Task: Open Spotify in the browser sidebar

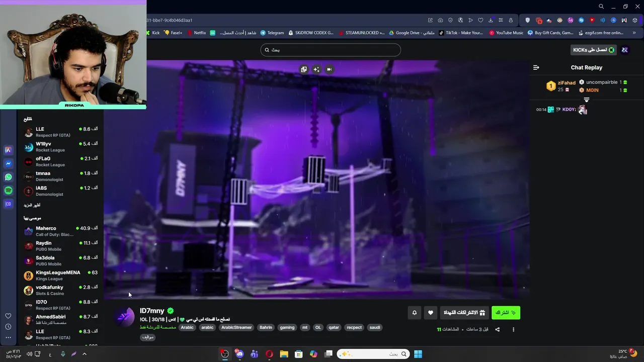Action: pos(8,191)
